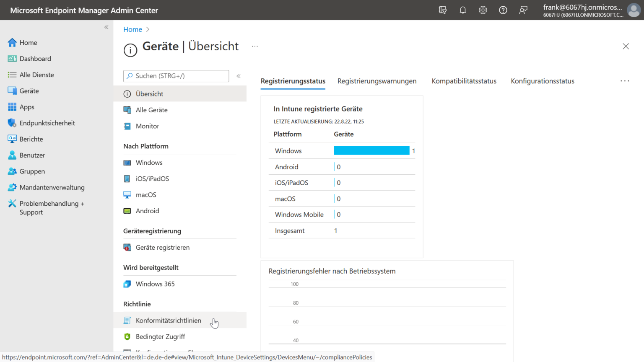Viewport: 644px width, 362px height.
Task: Switch to the Kompatibilitätsstatus tab
Action: point(464,81)
